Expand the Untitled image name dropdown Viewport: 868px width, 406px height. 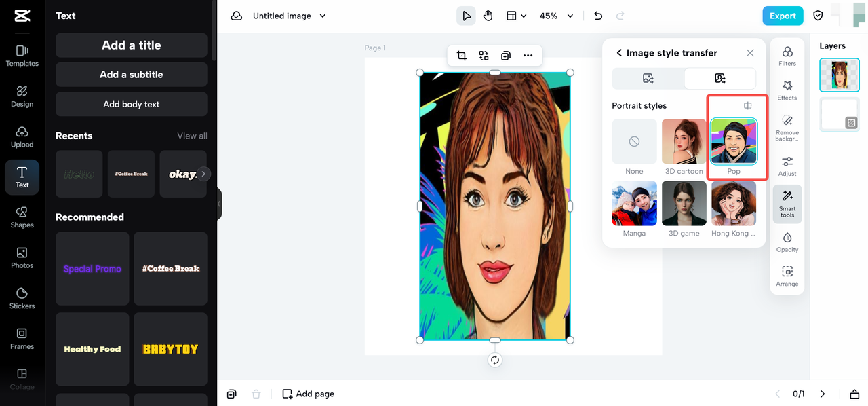pos(323,16)
